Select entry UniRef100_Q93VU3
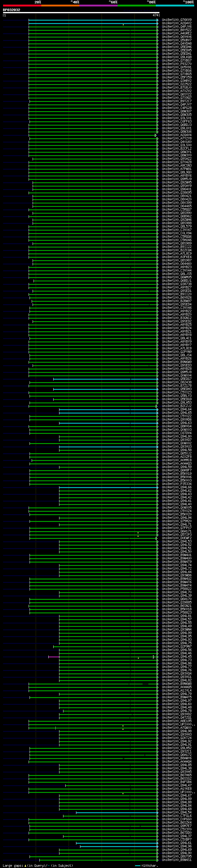The width and height of the screenshot is (197, 868). coord(176,447)
